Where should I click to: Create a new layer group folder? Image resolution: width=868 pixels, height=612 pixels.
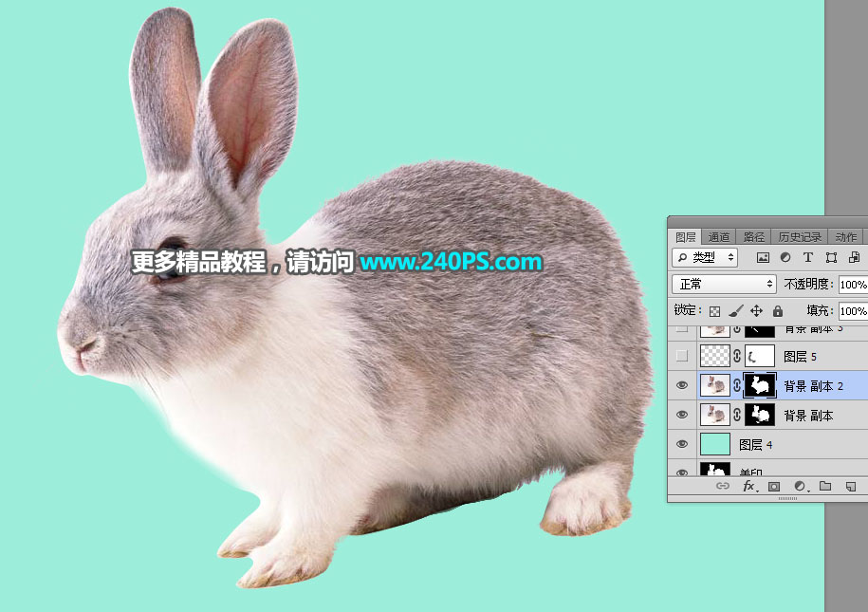825,486
